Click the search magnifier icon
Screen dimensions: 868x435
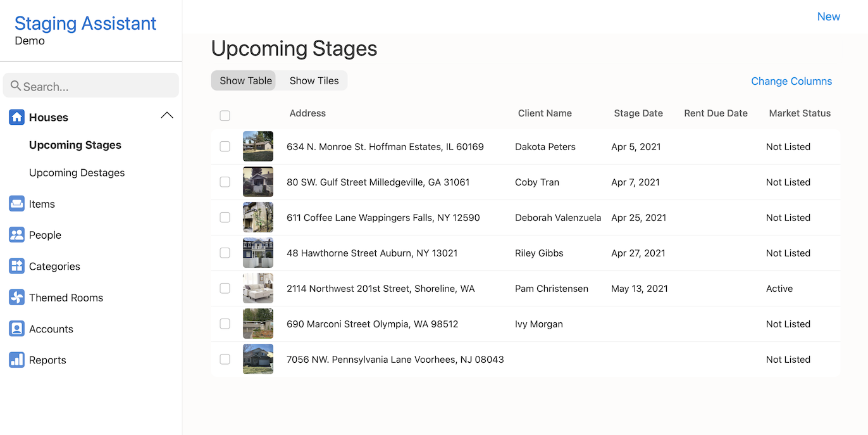pyautogui.click(x=16, y=85)
